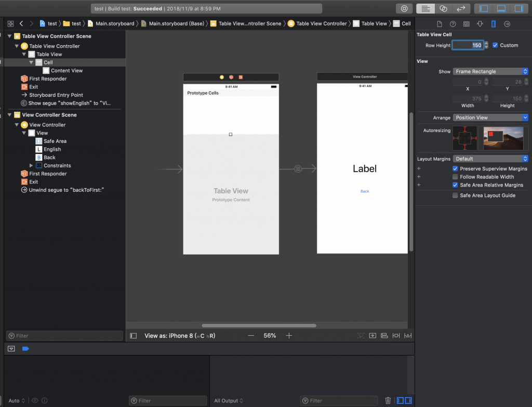Viewport: 532px width, 407px height.
Task: Click the vertical canvas scrollbar
Action: [411, 181]
